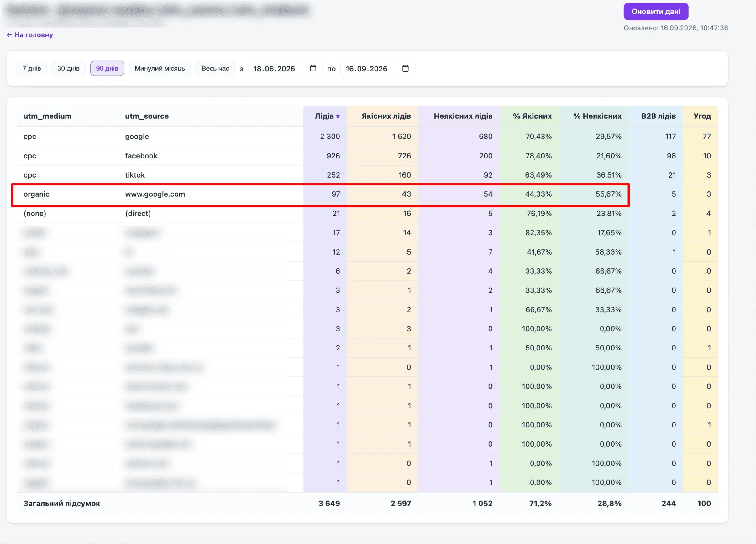Go back via На головну link
The height and width of the screenshot is (544, 756).
pos(30,35)
